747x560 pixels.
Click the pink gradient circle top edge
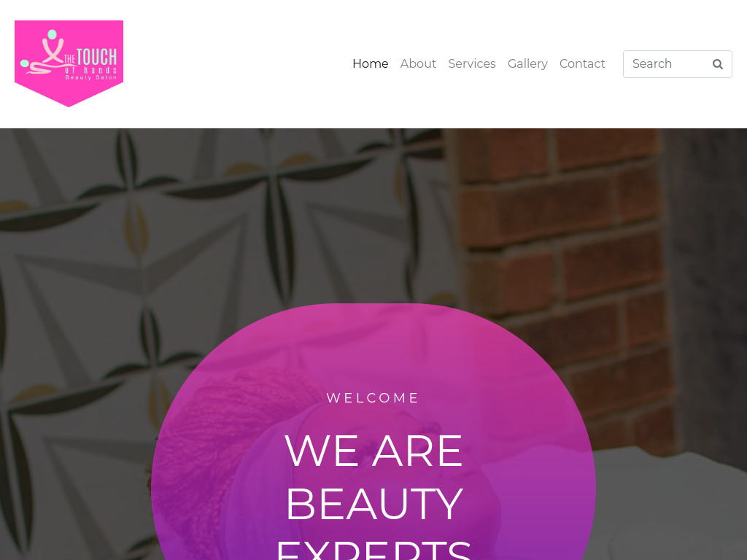[373, 306]
